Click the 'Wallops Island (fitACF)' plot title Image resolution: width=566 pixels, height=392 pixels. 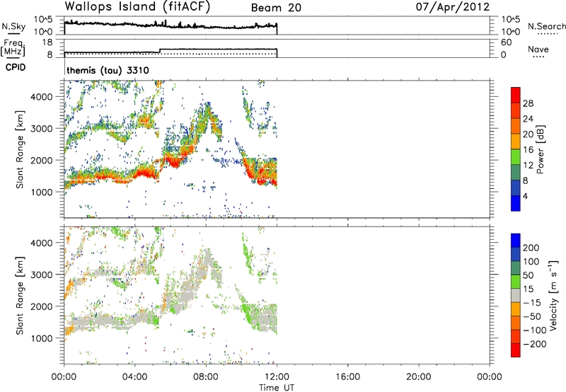tap(137, 6)
